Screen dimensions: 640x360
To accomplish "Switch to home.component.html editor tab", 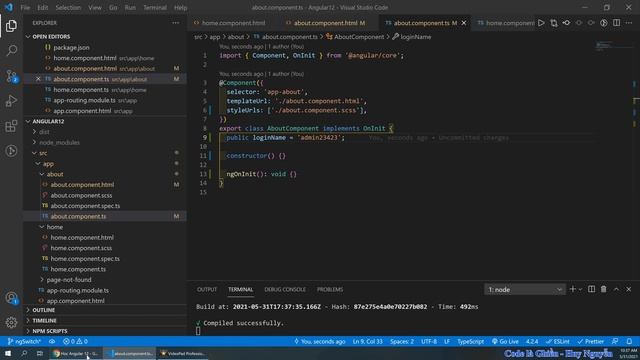I will pos(233,23).
